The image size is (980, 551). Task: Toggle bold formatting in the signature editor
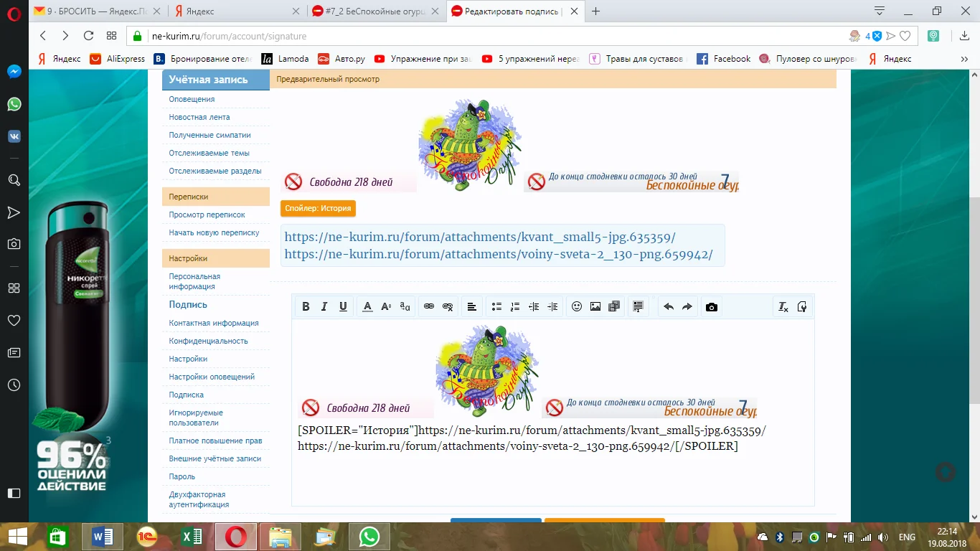pos(306,307)
